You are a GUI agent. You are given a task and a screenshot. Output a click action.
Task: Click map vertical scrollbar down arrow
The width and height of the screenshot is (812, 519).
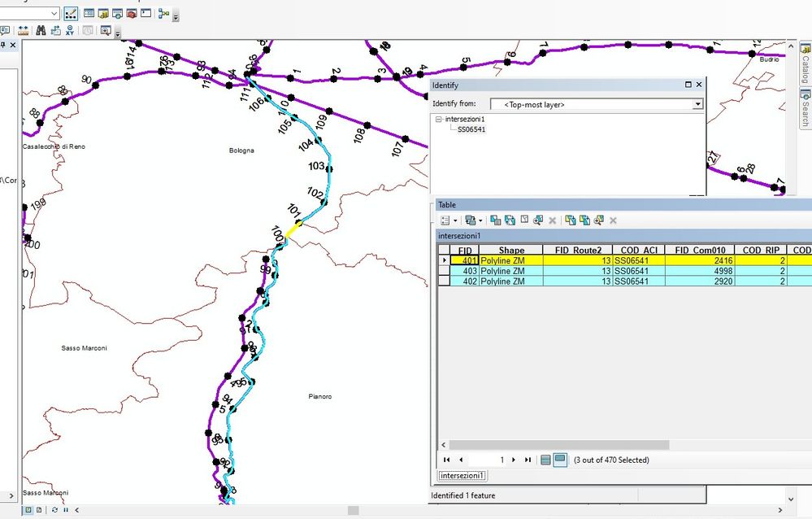[x=791, y=499]
